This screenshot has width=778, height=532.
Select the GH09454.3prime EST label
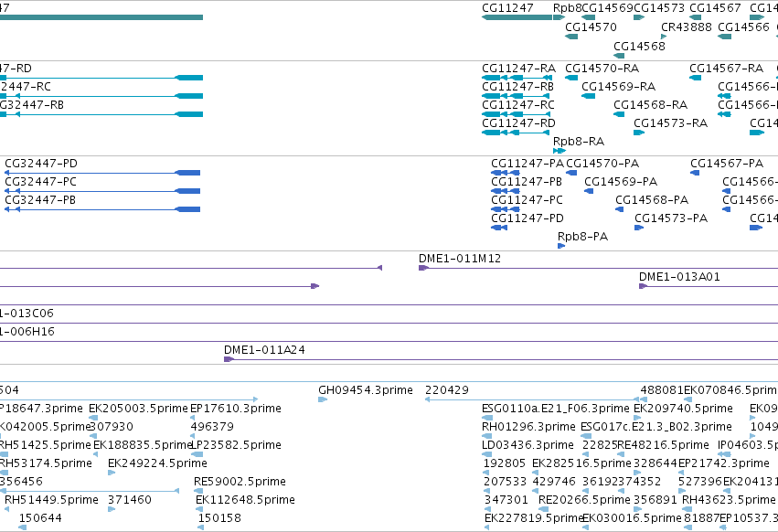point(366,390)
